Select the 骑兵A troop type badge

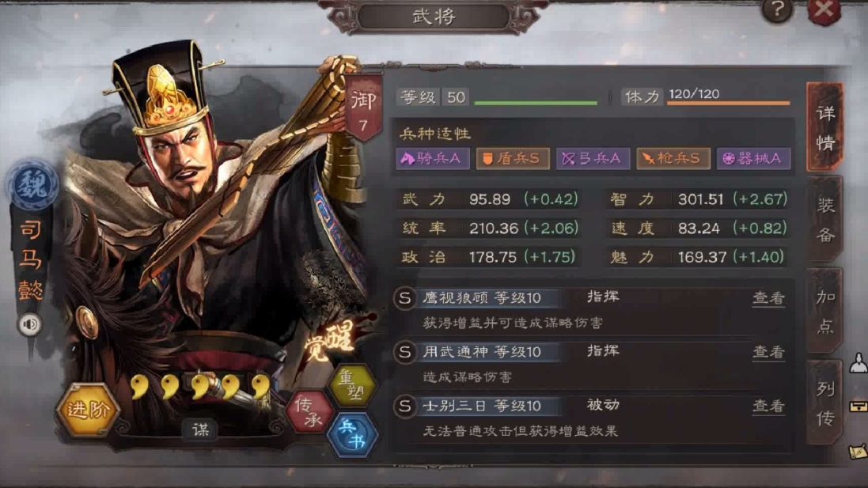[x=432, y=159]
